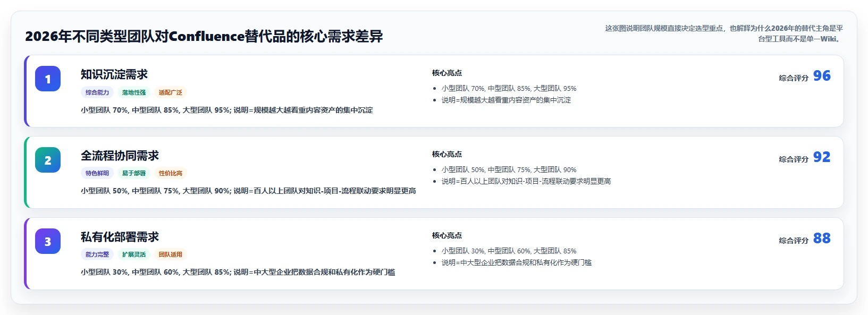Click the 性价比高 tag
The image size is (868, 315).
[171, 173]
